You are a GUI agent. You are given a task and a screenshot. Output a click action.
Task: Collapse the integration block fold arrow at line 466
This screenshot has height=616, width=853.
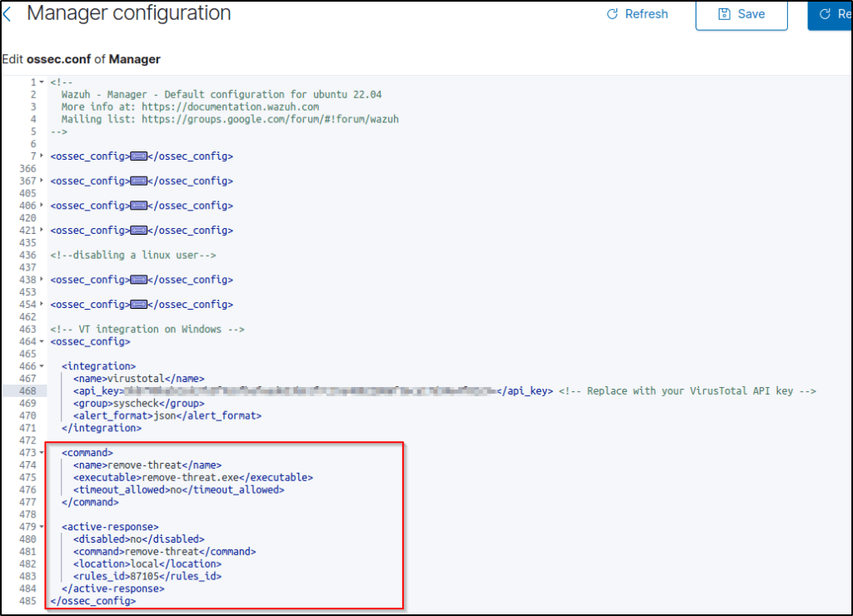pyautogui.click(x=42, y=366)
